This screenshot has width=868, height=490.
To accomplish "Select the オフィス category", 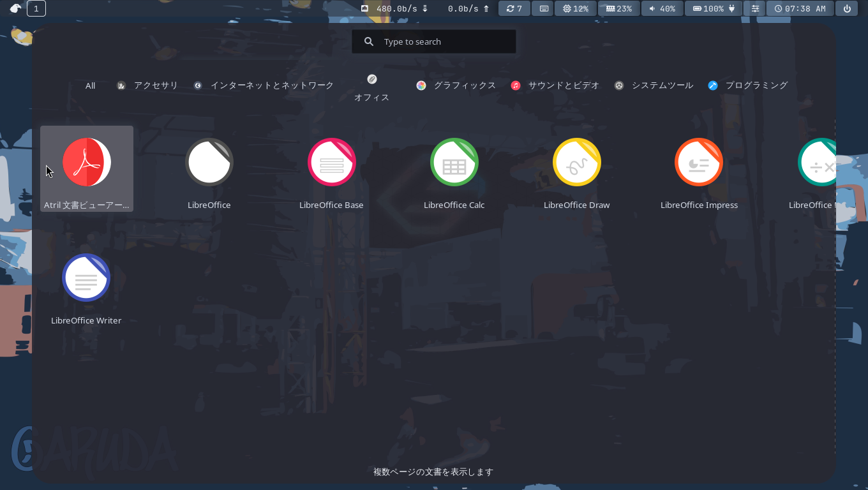I will (372, 88).
